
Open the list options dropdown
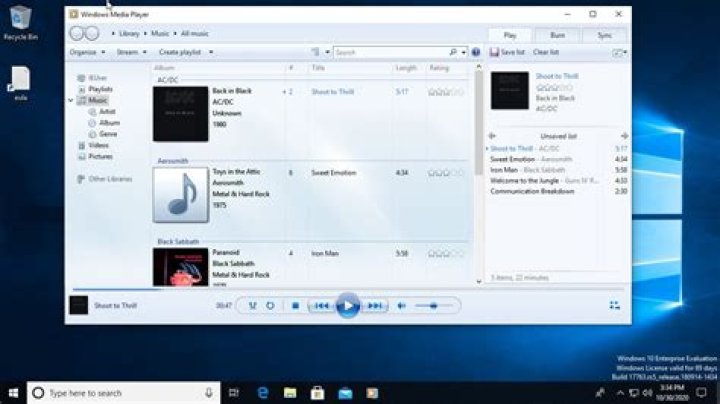[x=620, y=53]
